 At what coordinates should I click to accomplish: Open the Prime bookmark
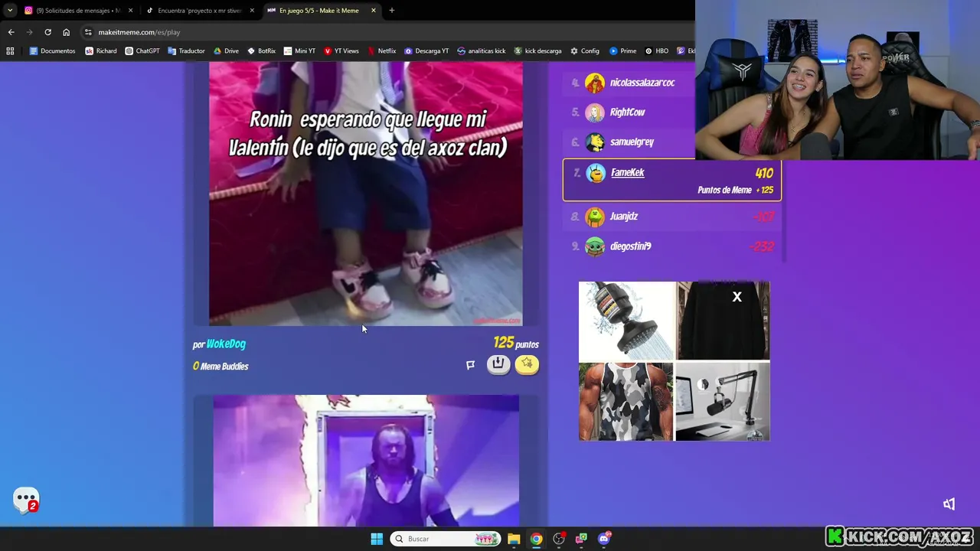pyautogui.click(x=623, y=51)
